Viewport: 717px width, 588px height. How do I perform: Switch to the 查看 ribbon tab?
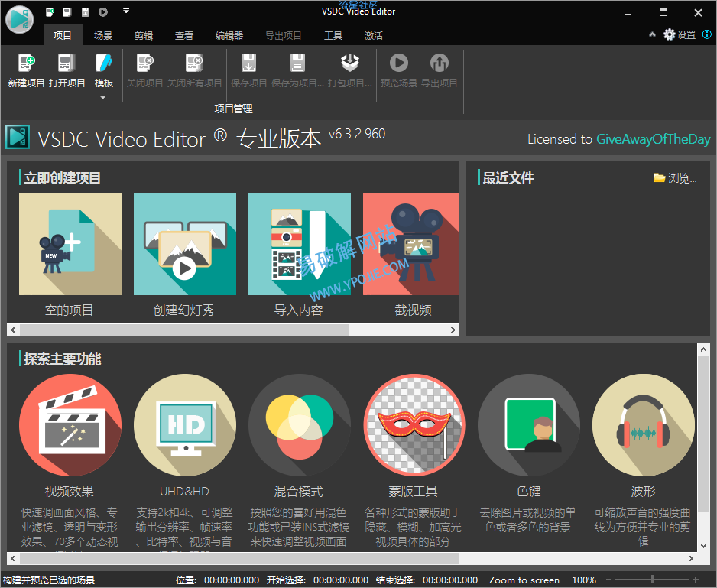[183, 35]
